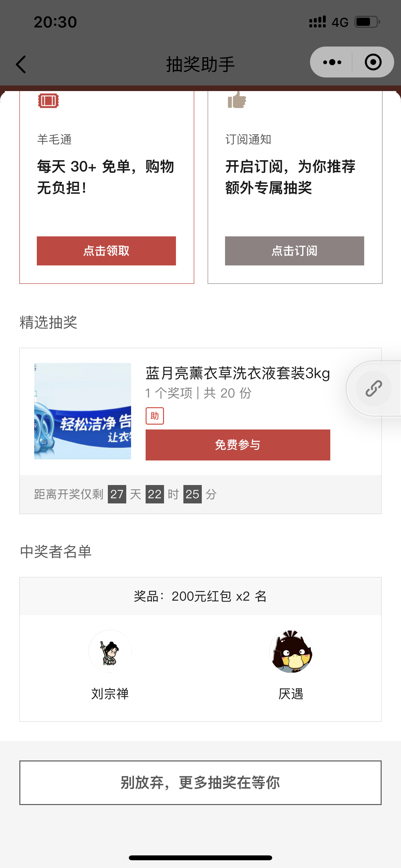Tap the thumbs-up subscription icon
401x868 pixels.
pyautogui.click(x=237, y=100)
